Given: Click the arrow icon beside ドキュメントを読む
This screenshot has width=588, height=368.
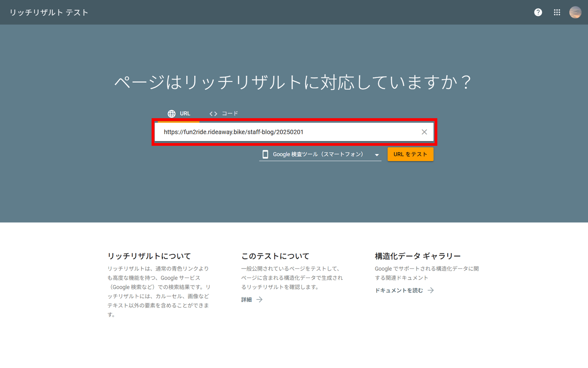Looking at the screenshot, I should pyautogui.click(x=431, y=290).
